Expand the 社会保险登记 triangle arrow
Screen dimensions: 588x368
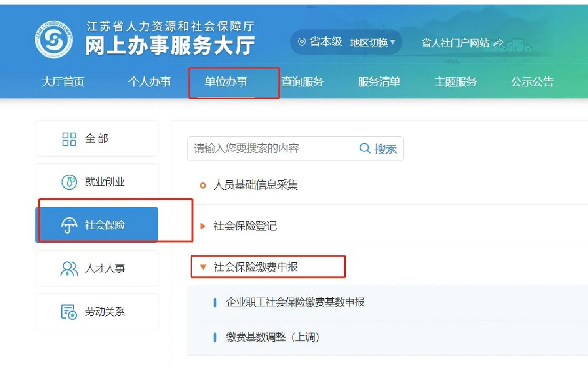(203, 226)
